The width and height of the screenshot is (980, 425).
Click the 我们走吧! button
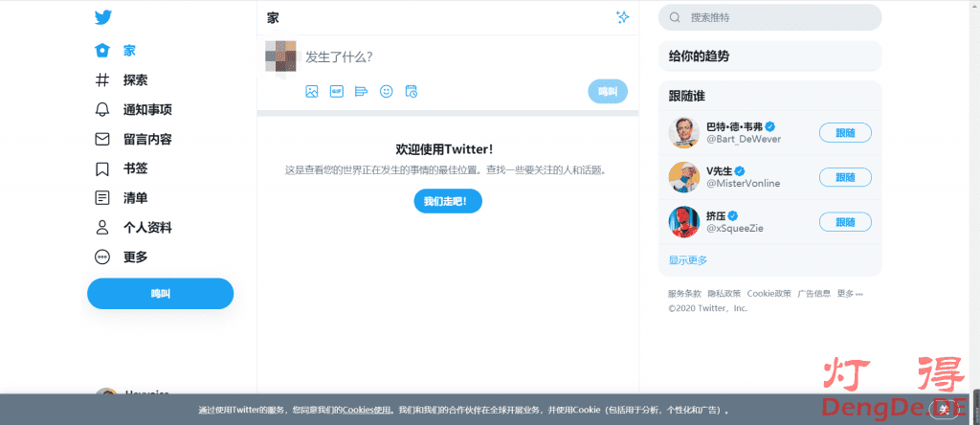point(448,201)
